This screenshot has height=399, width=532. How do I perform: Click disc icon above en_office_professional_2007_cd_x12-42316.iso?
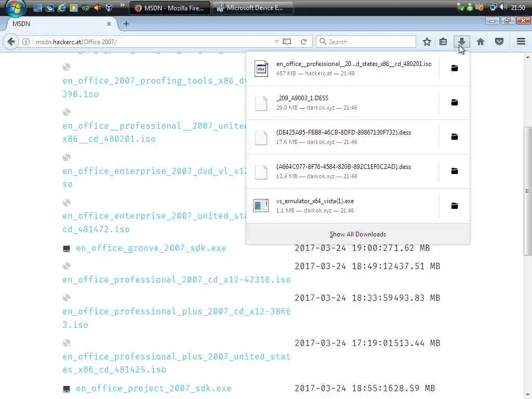pyautogui.click(x=66, y=266)
